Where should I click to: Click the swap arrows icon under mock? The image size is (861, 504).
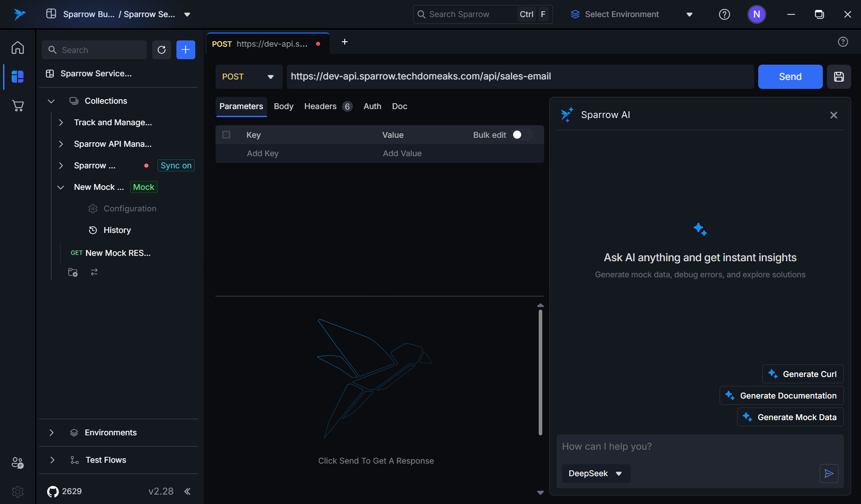pos(94,272)
